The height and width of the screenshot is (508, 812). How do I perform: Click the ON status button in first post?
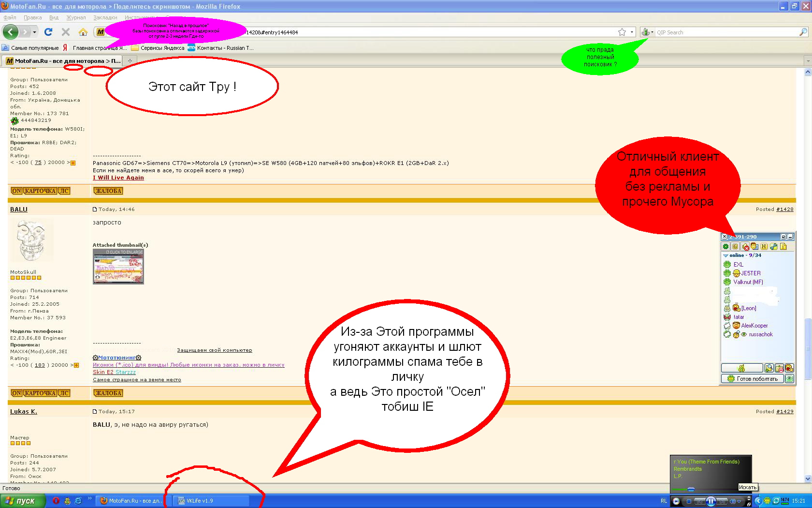[16, 191]
